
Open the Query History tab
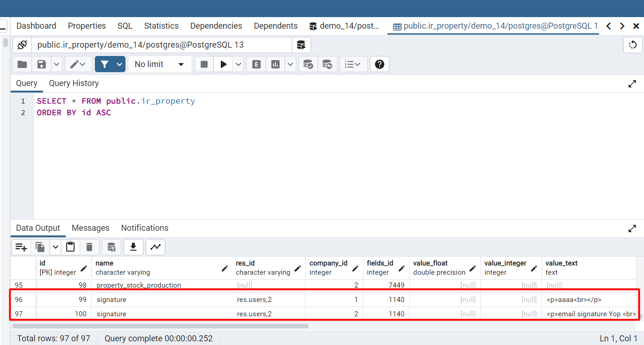[x=74, y=83]
